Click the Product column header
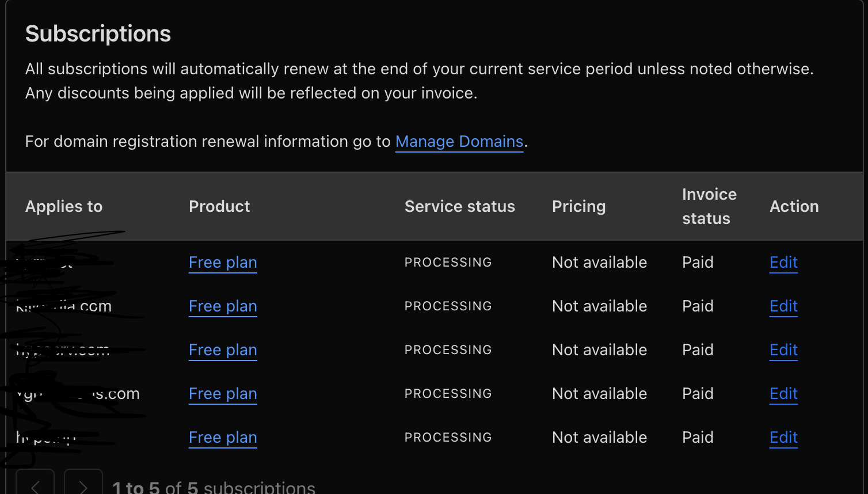 [x=219, y=207]
